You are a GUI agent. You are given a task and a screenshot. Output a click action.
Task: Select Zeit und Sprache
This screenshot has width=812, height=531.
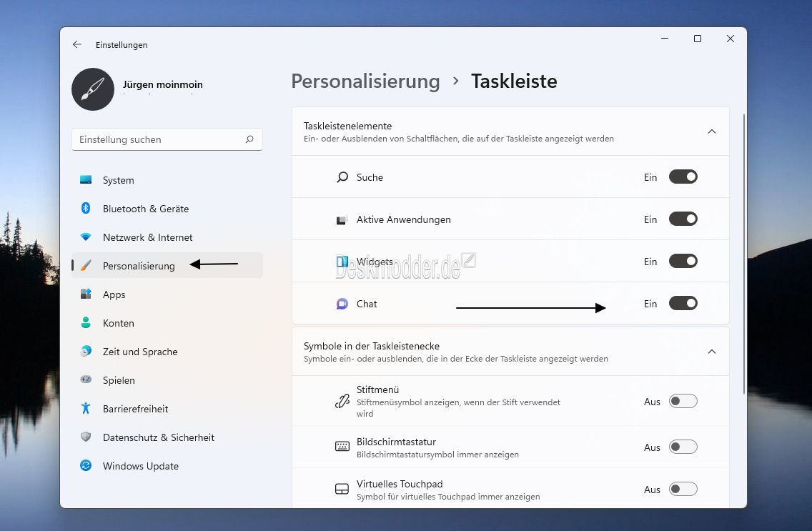pyautogui.click(x=167, y=351)
